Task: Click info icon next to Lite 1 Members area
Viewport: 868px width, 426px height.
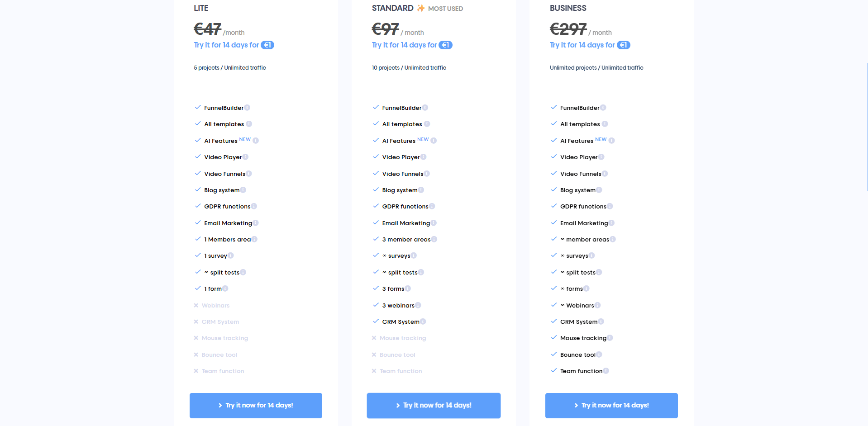Action: click(x=254, y=239)
